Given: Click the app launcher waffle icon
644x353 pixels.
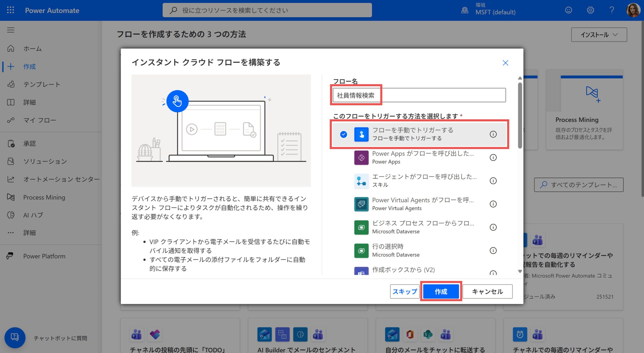Looking at the screenshot, I should click(10, 10).
